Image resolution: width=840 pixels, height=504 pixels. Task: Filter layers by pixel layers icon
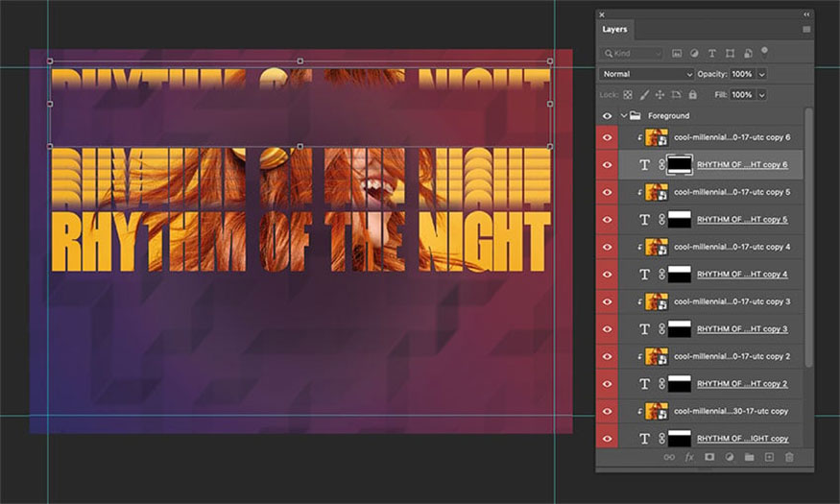(677, 53)
